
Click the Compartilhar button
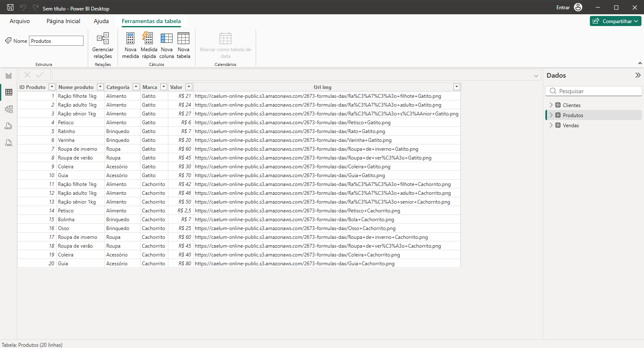coord(615,21)
